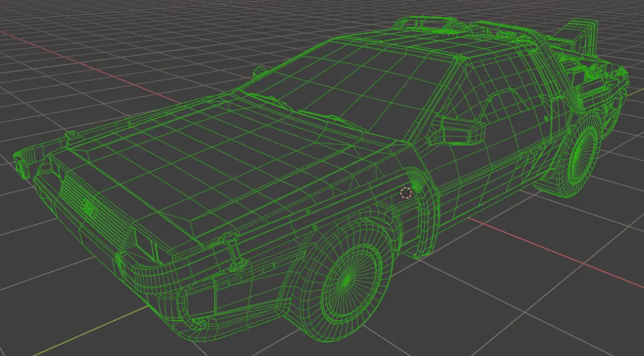Click the 3D cursor on the car fender
This screenshot has height=356, width=644.
point(406,193)
